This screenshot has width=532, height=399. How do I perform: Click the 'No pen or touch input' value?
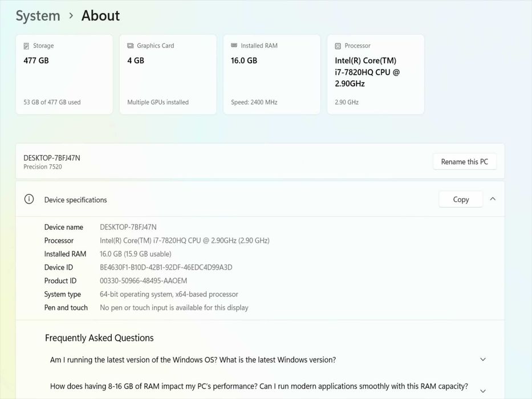(174, 307)
